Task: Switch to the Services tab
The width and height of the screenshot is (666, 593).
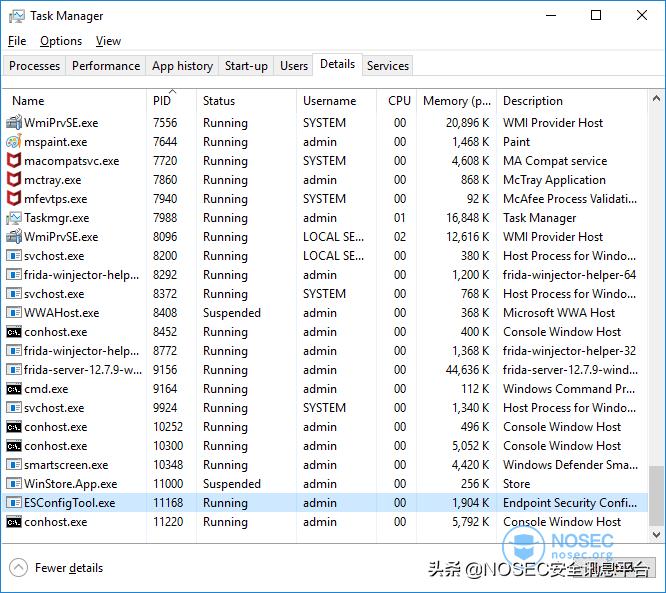Action: click(387, 66)
